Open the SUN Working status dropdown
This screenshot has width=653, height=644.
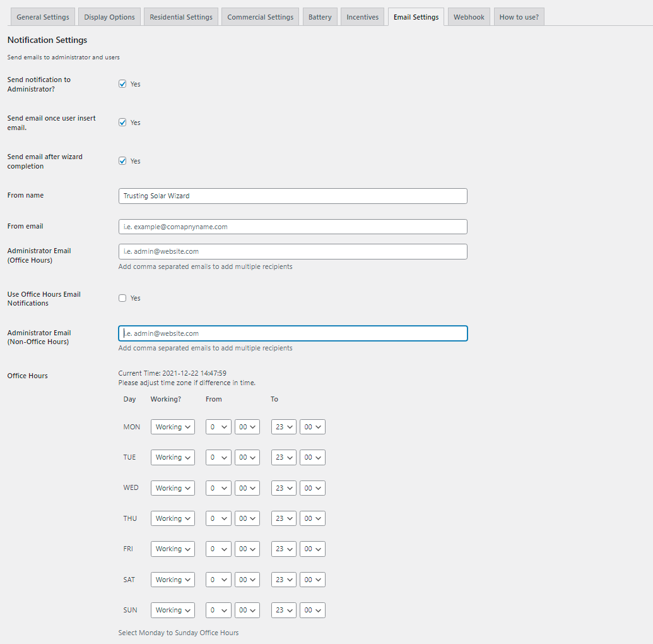(172, 611)
